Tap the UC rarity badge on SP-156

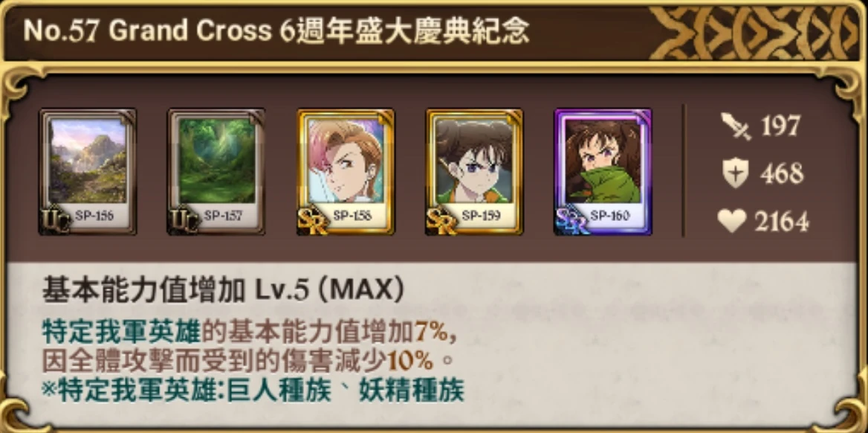(x=55, y=220)
